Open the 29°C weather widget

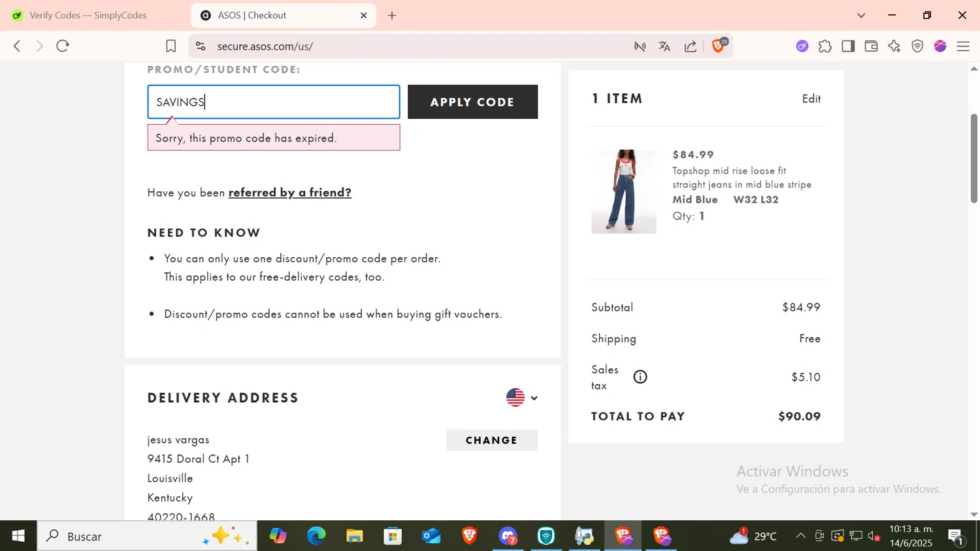click(x=753, y=536)
